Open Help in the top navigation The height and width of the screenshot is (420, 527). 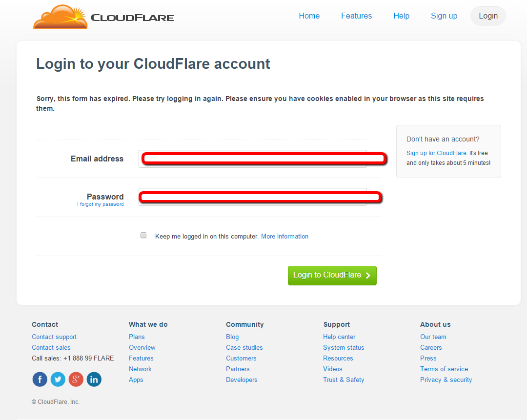coord(401,16)
